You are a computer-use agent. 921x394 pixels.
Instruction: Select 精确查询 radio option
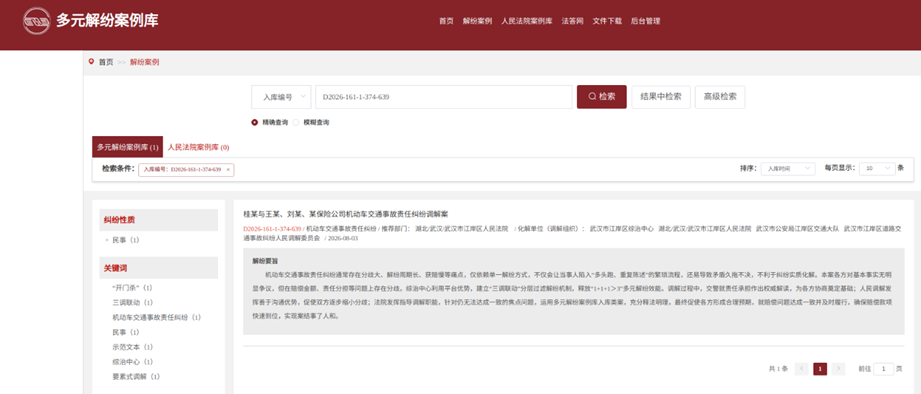coord(254,123)
